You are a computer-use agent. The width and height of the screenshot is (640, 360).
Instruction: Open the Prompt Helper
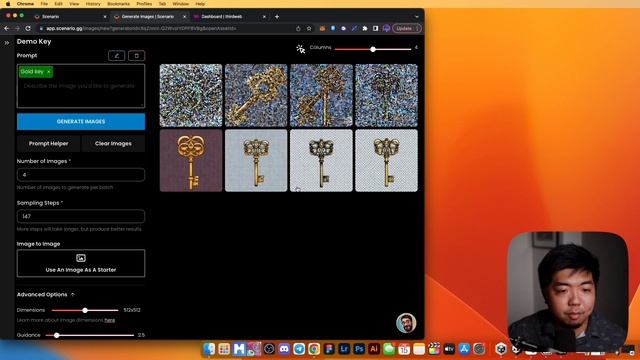pyautogui.click(x=49, y=144)
